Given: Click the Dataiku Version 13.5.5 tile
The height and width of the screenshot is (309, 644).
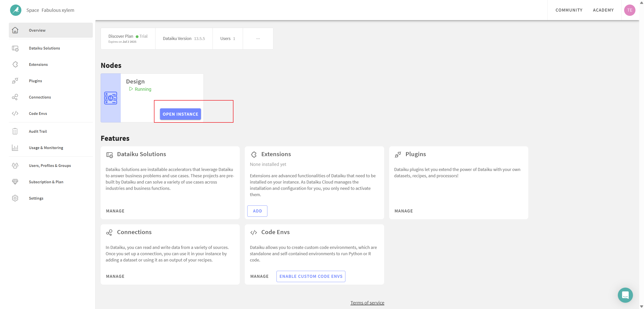Looking at the screenshot, I should 184,39.
